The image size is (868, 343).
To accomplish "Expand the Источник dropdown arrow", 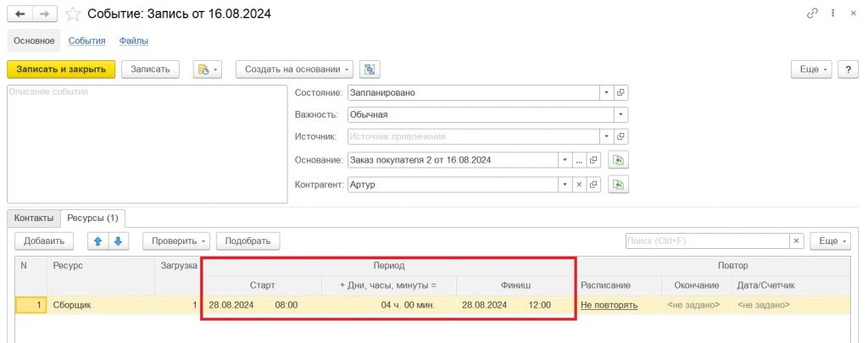I will pyautogui.click(x=606, y=136).
